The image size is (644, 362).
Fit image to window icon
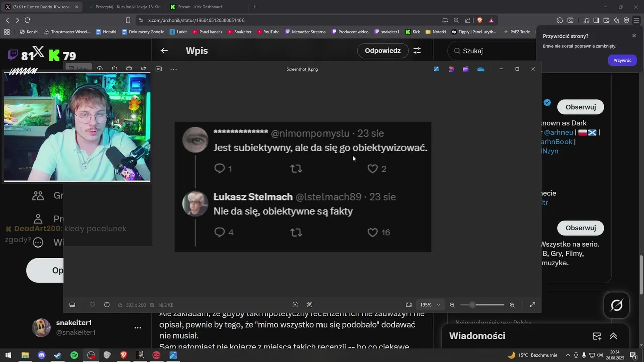(409, 305)
